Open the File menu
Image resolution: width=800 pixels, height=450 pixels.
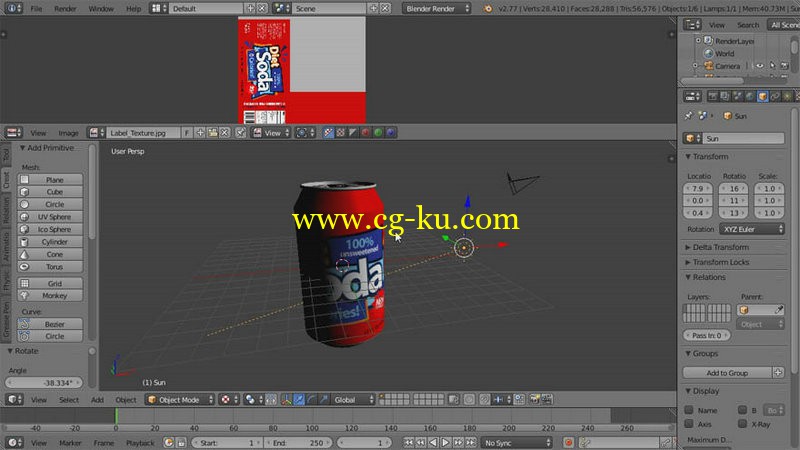(36, 9)
